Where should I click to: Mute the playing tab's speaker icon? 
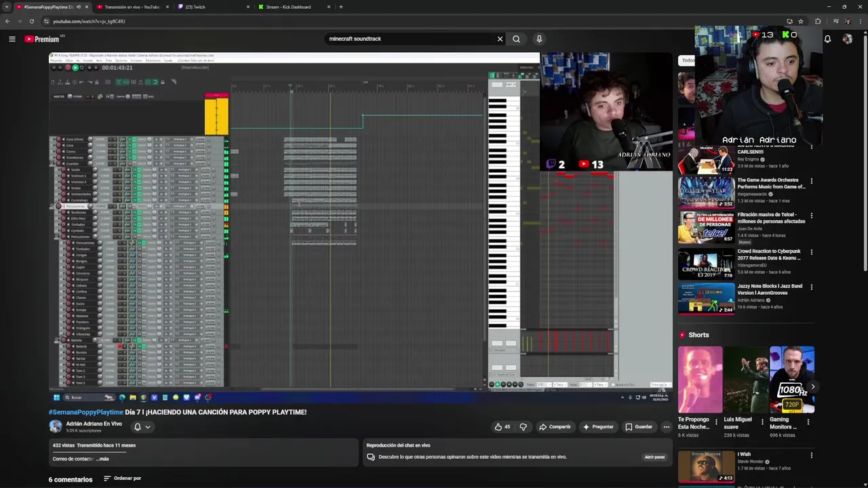pos(79,7)
